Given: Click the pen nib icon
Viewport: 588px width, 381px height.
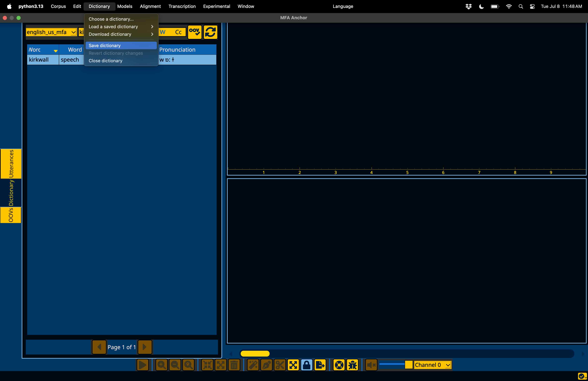Looking at the screenshot, I should click(x=266, y=365).
